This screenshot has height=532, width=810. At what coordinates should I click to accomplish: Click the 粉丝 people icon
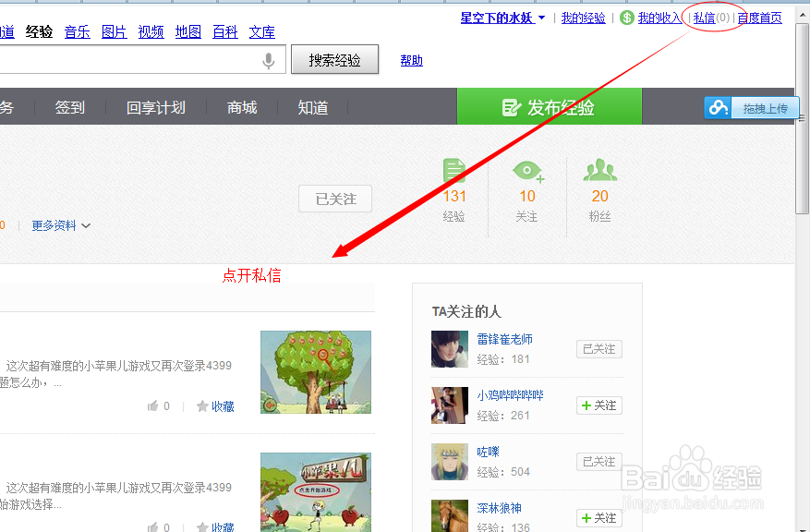click(x=599, y=170)
